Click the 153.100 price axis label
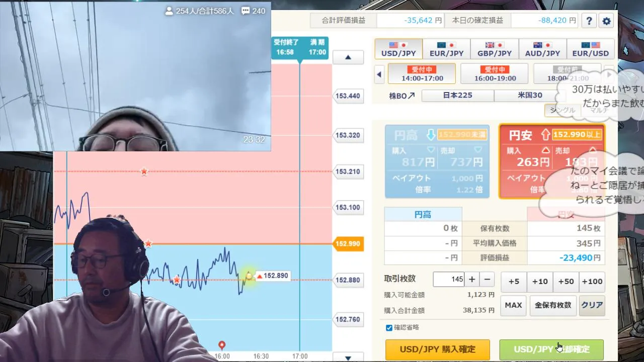644x362 pixels. point(349,207)
